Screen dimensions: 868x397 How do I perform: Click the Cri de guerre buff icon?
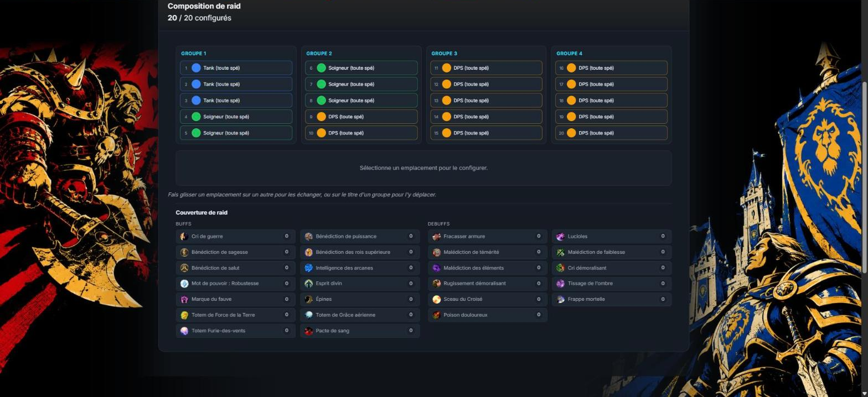pos(184,236)
